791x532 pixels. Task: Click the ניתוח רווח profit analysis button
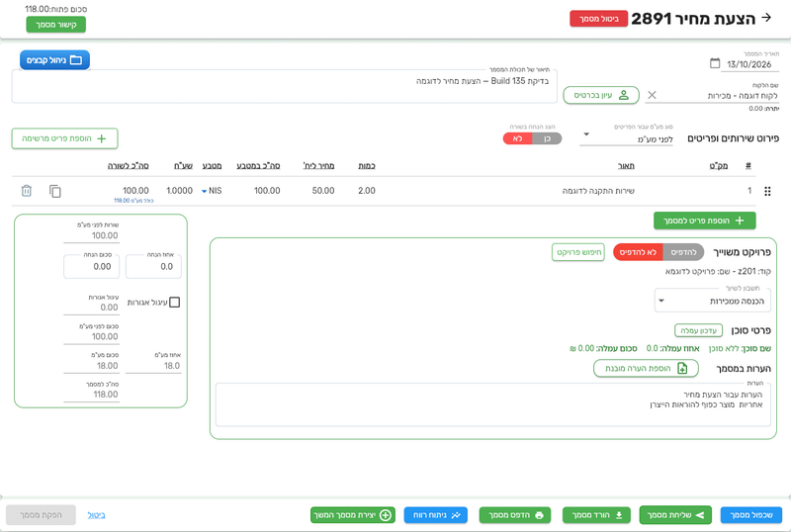(436, 515)
